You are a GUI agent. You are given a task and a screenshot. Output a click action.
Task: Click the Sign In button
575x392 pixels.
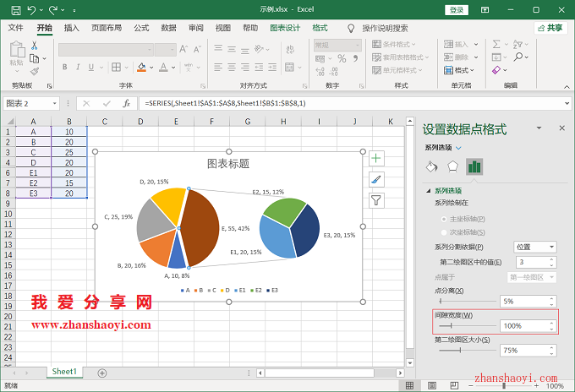pyautogui.click(x=457, y=10)
